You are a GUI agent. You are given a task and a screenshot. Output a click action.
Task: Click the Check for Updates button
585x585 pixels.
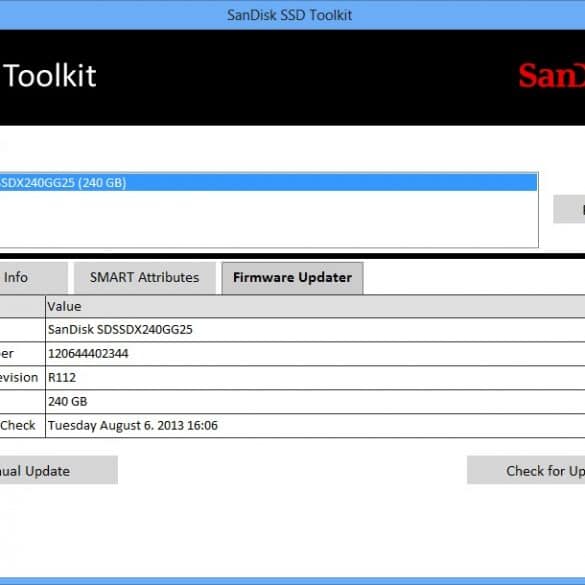[x=526, y=471]
